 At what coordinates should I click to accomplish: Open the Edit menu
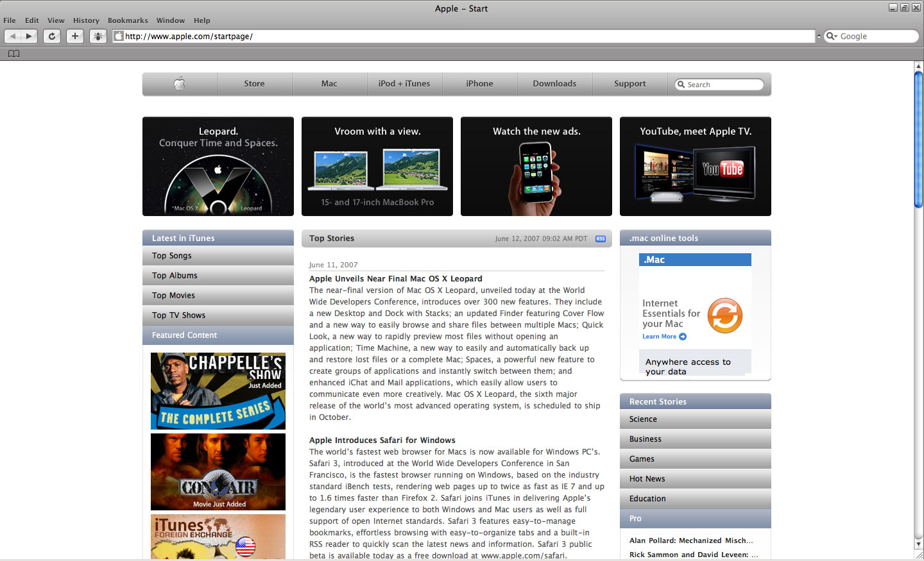coord(32,21)
